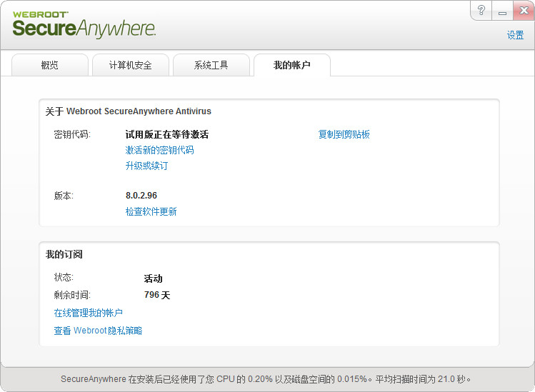
Task: Click heading 关于 Webroot SecureAnywhere Antivirus
Action: 129,111
